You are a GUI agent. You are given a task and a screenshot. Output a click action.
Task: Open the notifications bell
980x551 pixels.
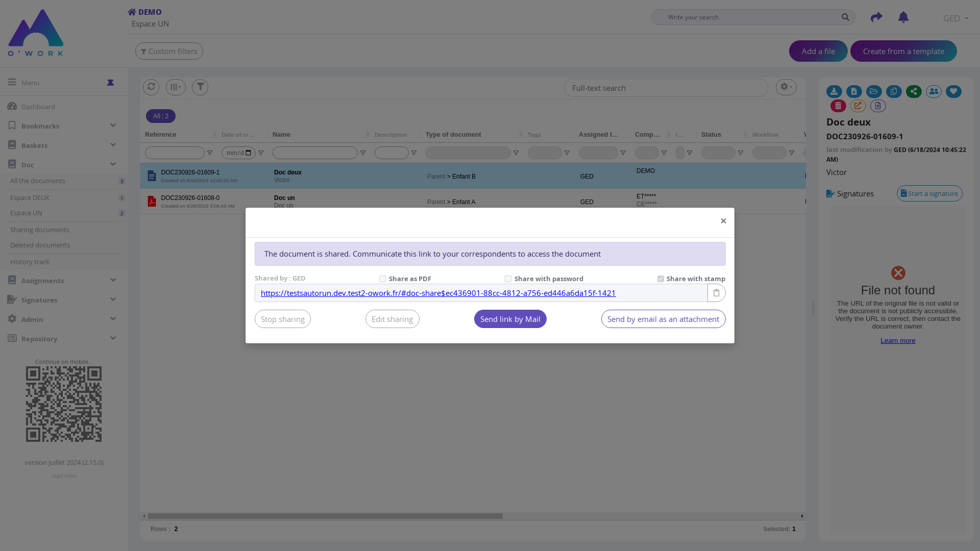click(x=903, y=17)
